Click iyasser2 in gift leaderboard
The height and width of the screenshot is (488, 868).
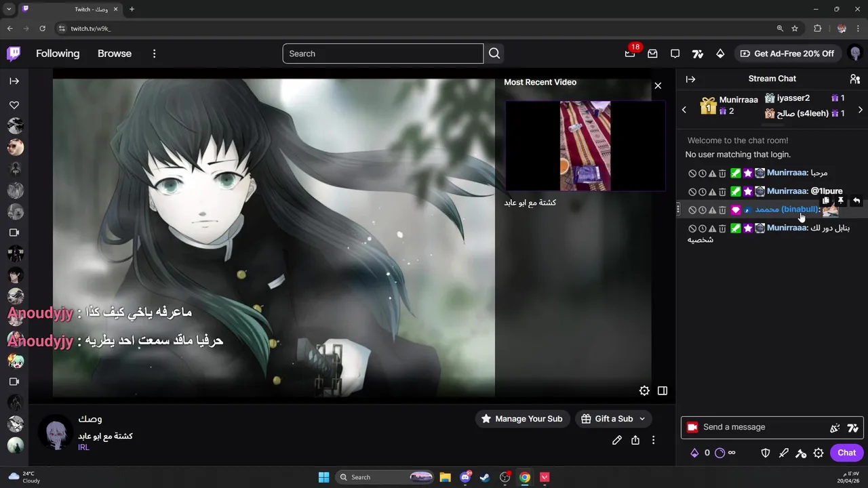[793, 98]
